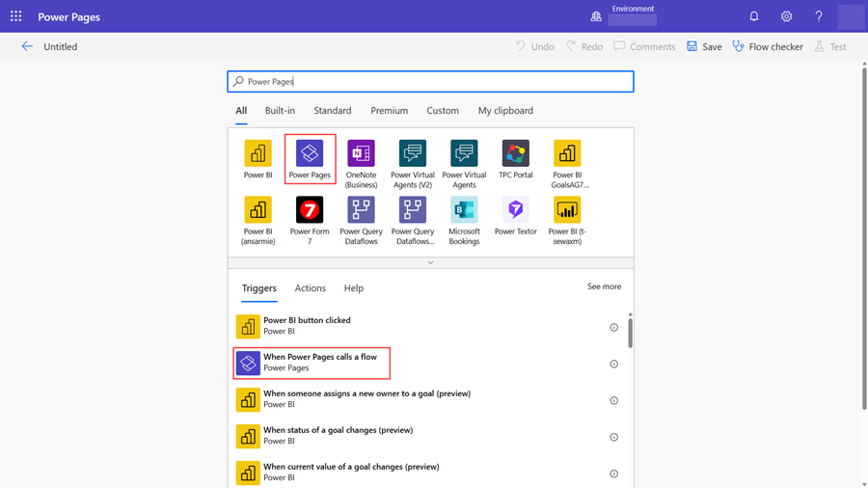
Task: Open the app launcher waffle menu
Action: point(16,16)
